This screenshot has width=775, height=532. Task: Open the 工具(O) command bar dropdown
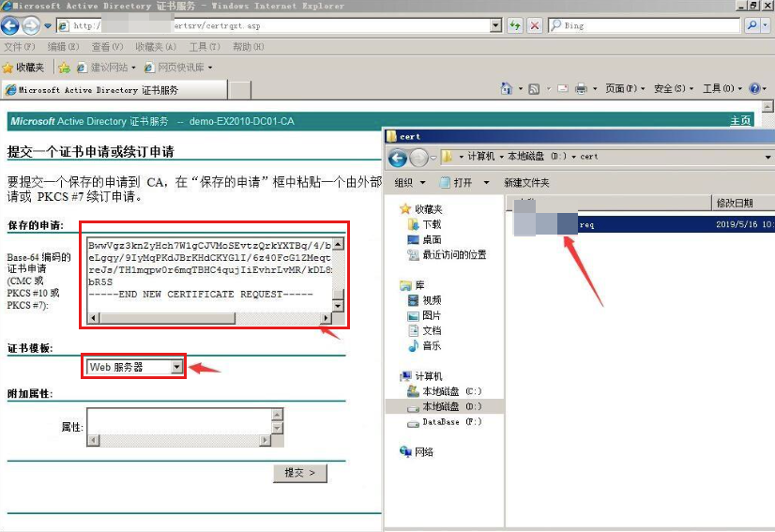722,88
